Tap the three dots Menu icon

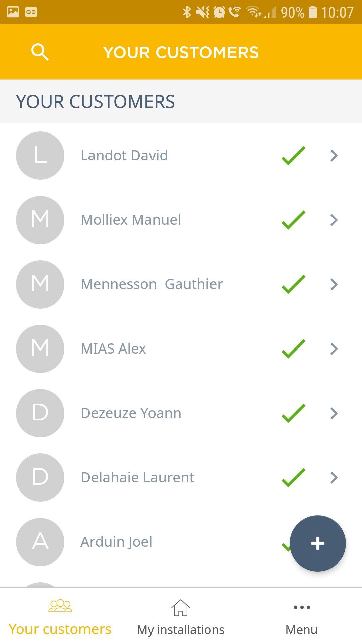302,607
